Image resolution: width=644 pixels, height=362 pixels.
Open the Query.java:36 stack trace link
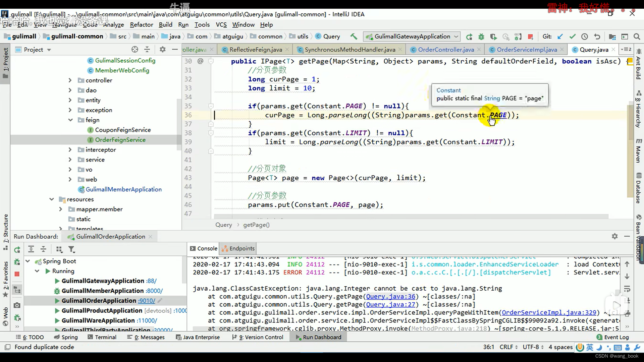(x=390, y=296)
